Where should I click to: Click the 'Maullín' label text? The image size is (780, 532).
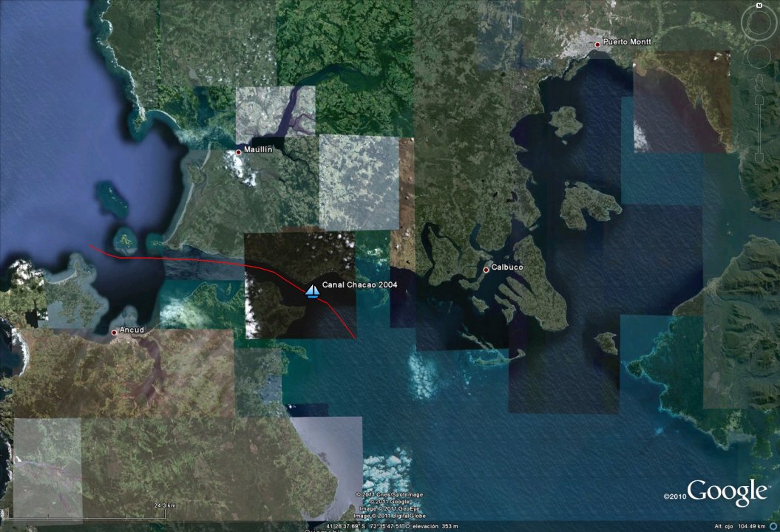[258, 149]
